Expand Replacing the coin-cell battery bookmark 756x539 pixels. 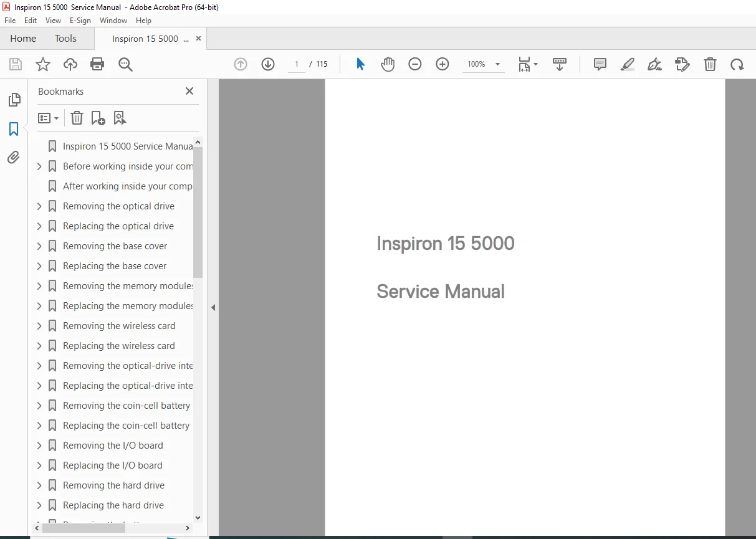39,426
